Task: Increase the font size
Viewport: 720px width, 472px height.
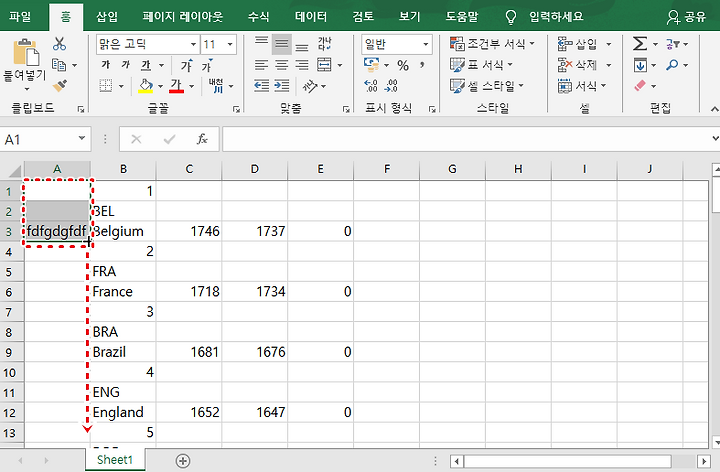Action: 186,65
